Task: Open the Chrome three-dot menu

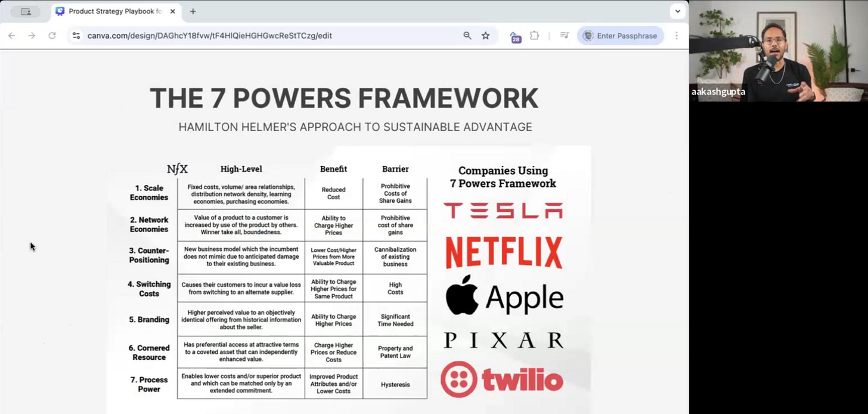Action: 676,36
